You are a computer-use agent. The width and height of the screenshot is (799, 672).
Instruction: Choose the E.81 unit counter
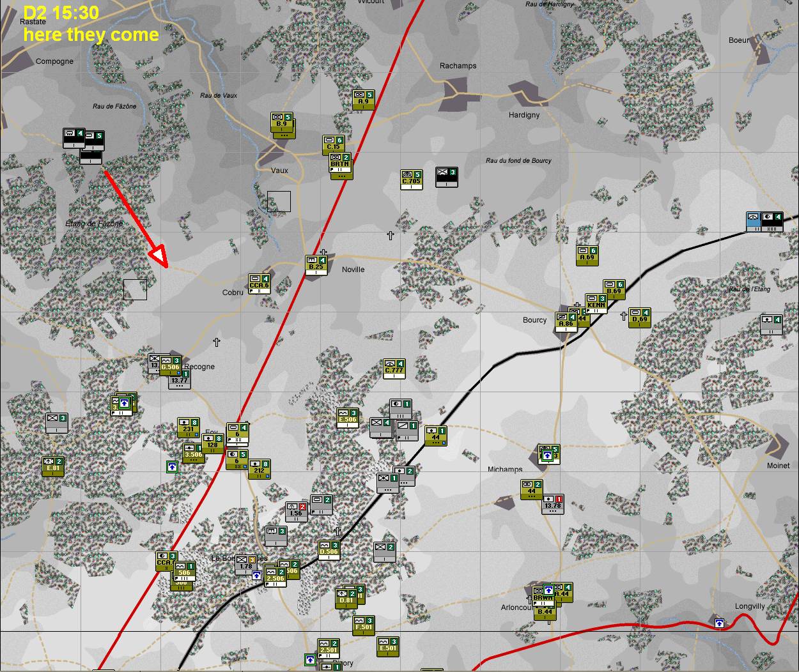click(52, 466)
